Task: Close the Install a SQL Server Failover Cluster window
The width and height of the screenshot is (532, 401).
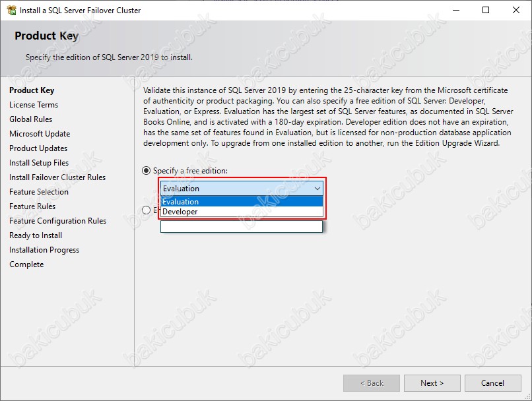Action: [516, 10]
